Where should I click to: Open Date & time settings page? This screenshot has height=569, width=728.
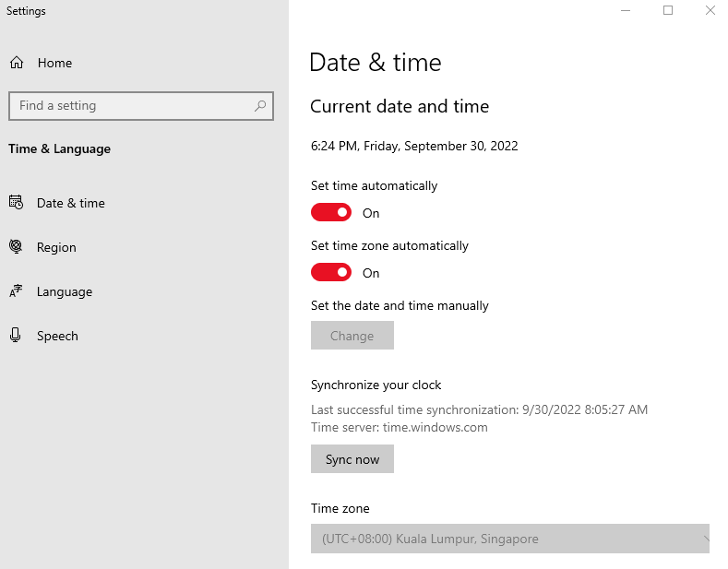click(71, 203)
